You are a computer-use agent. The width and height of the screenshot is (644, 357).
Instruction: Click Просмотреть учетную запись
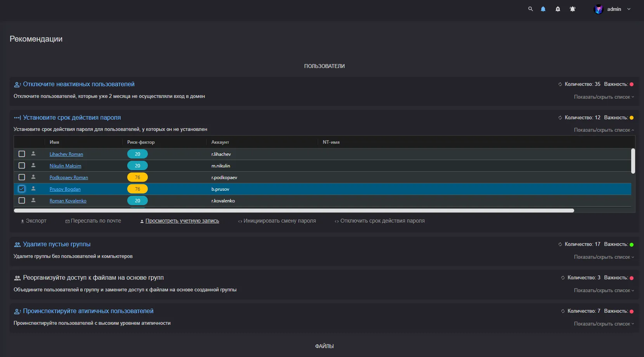182,221
